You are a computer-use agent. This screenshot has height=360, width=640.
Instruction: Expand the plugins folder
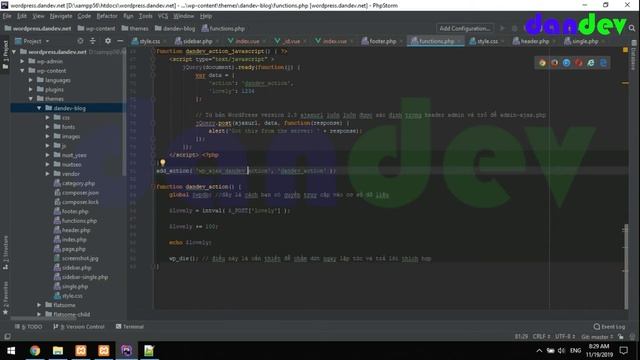point(31,89)
